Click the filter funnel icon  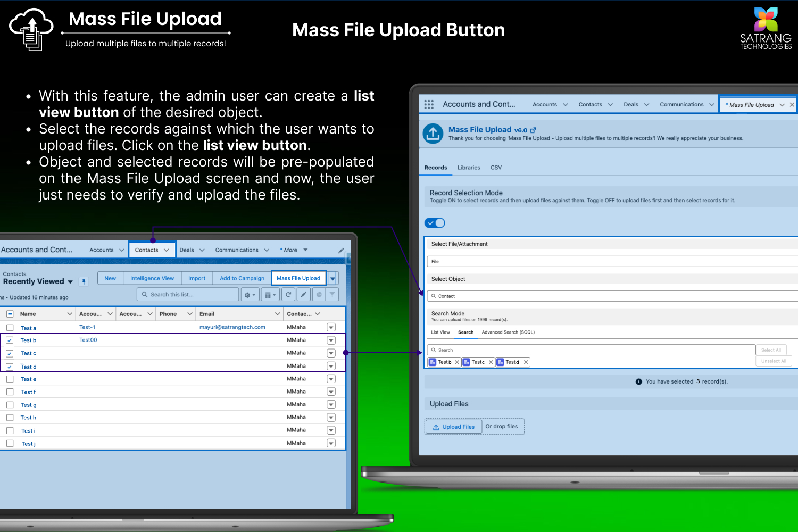tap(332, 294)
